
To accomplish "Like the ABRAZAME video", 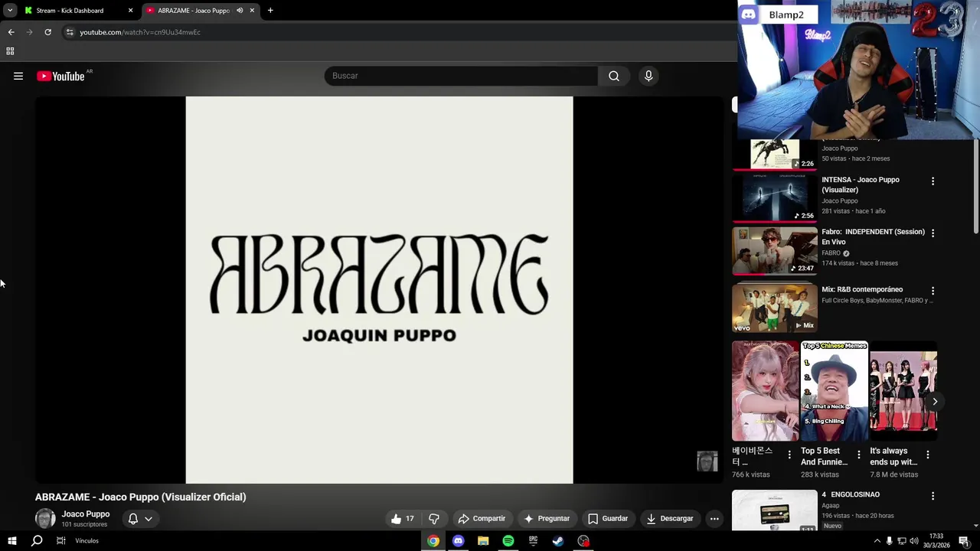I will pos(402,519).
